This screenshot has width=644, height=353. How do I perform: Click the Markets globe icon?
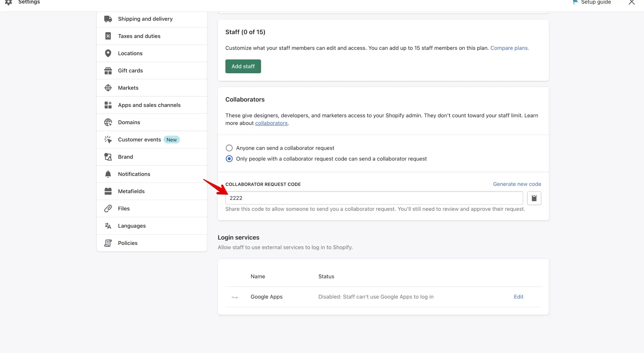tap(108, 88)
